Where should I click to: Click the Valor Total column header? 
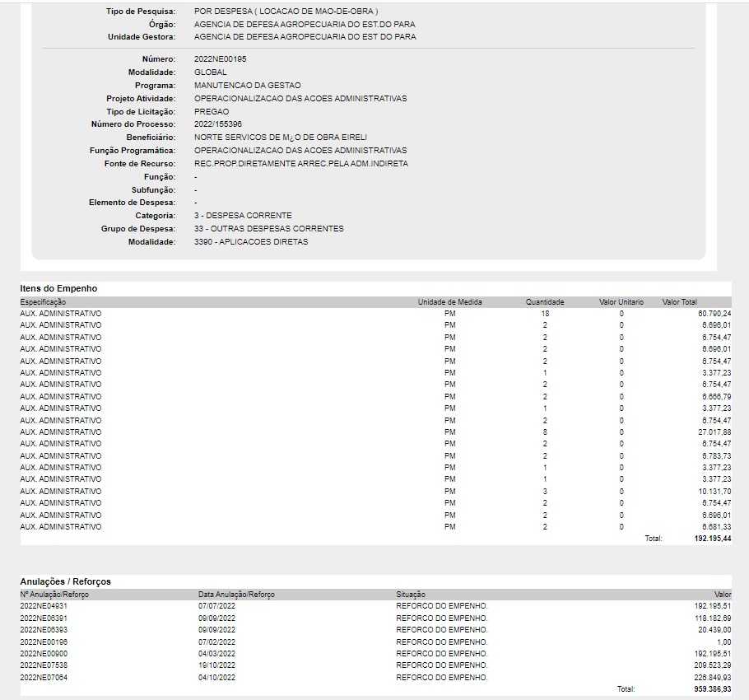(x=679, y=302)
